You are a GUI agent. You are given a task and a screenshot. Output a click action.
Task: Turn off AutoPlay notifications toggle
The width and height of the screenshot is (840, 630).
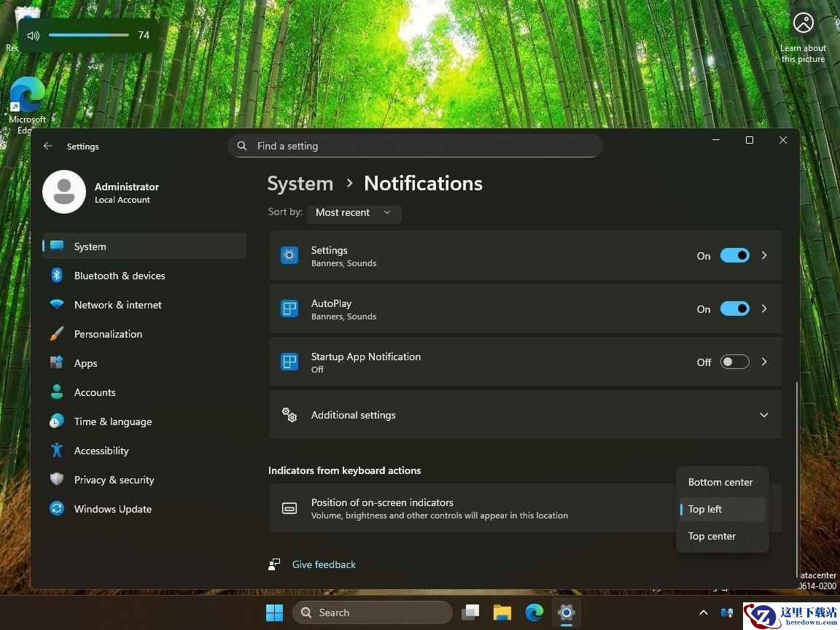[734, 308]
